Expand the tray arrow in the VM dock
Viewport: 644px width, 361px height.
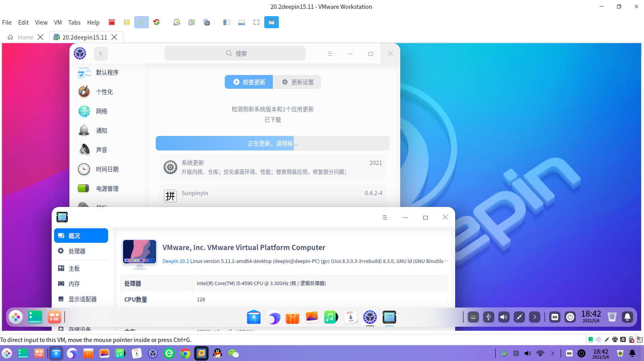[535, 317]
